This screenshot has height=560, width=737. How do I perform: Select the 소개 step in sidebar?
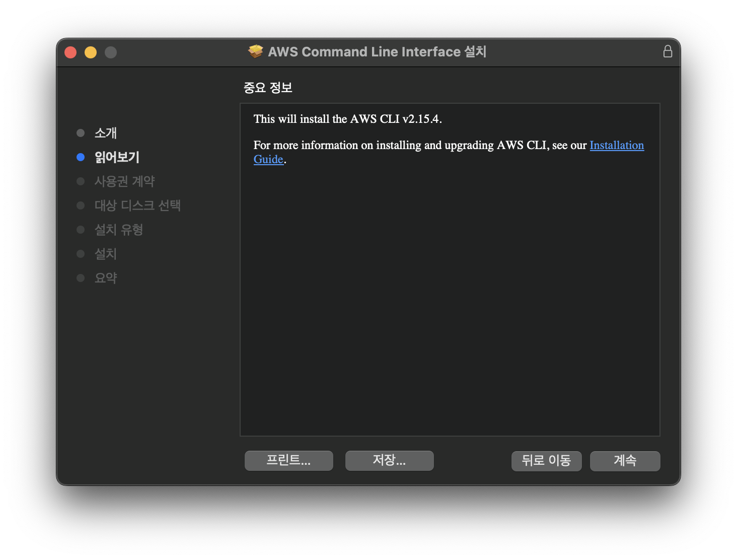[x=106, y=133]
